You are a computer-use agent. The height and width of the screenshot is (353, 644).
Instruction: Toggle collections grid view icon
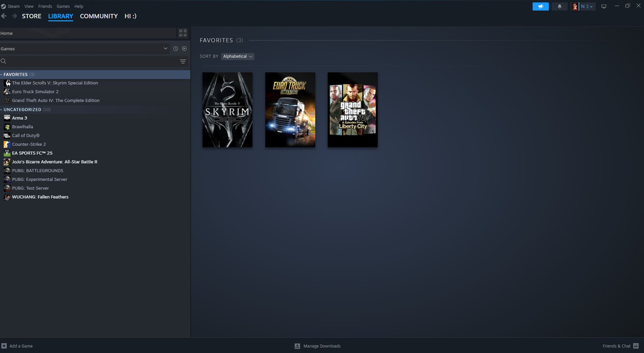pos(183,33)
